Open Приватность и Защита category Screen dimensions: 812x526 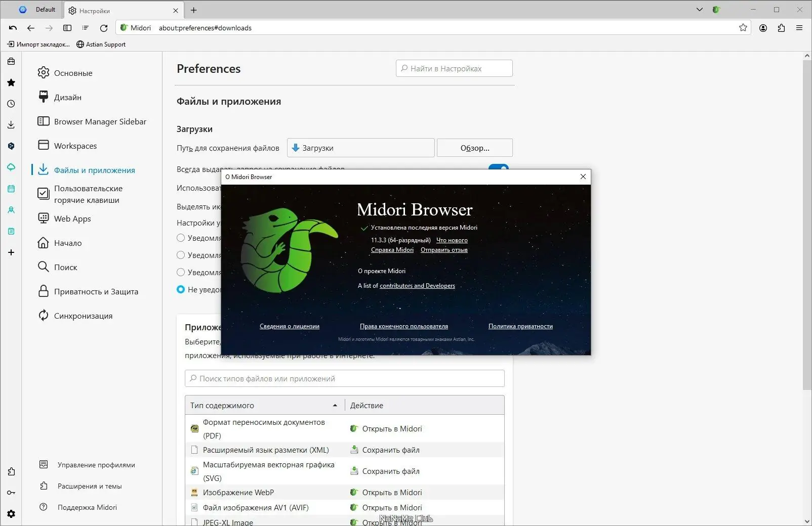tap(88, 291)
